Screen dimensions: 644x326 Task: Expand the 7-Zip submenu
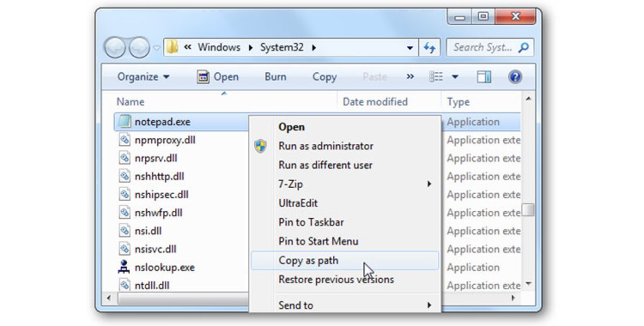click(429, 184)
